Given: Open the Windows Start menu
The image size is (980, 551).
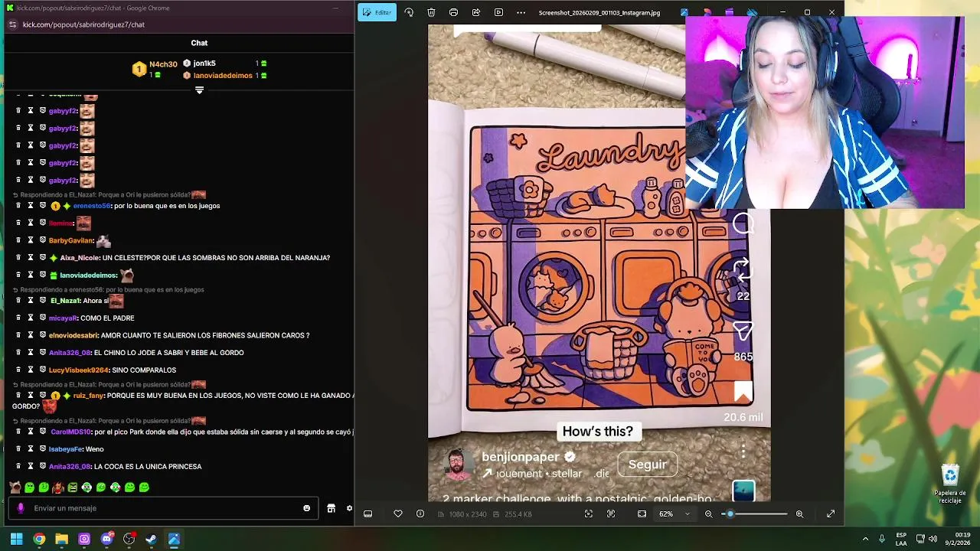Looking at the screenshot, I should [16, 539].
